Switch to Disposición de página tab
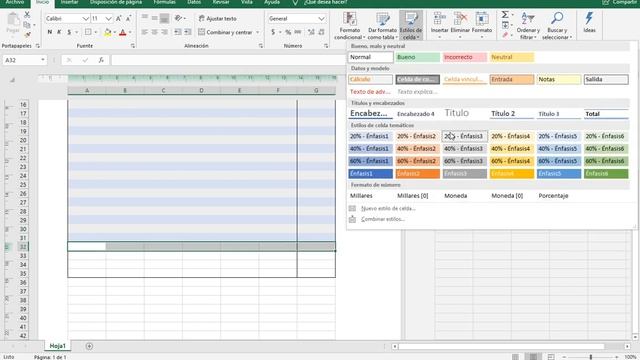The image size is (640, 360). click(116, 2)
